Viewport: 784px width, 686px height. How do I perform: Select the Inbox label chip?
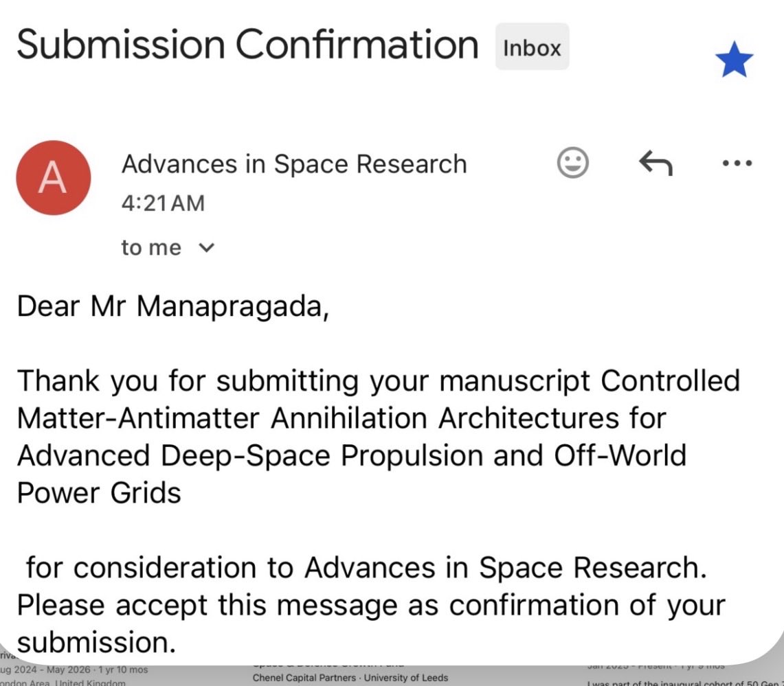[532, 47]
